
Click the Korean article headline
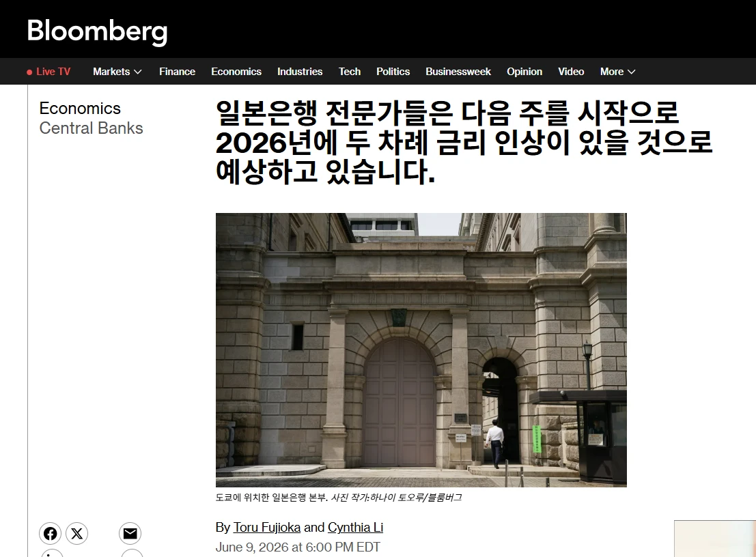coord(464,142)
